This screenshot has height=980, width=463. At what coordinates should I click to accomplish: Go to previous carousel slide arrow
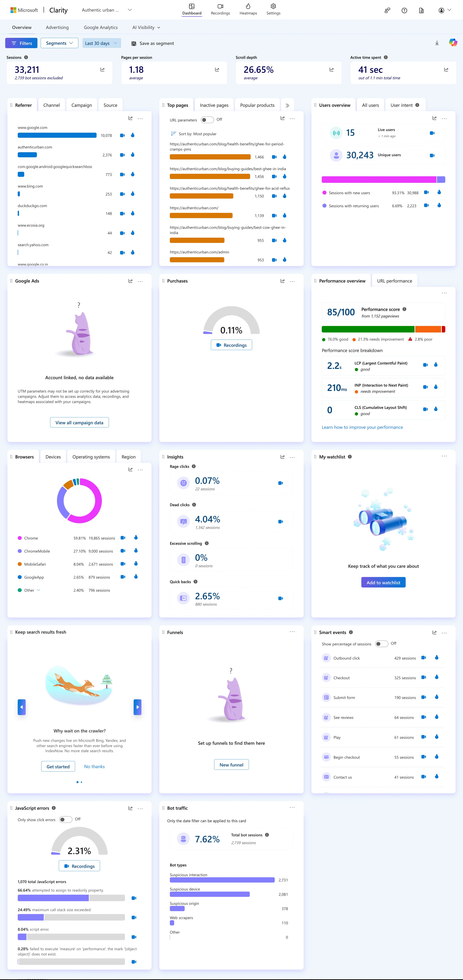[x=22, y=707]
